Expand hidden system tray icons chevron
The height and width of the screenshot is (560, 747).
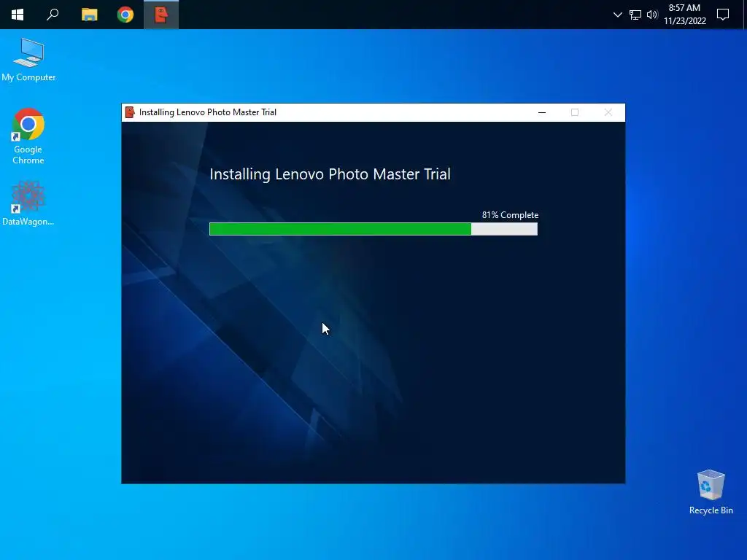pos(617,15)
